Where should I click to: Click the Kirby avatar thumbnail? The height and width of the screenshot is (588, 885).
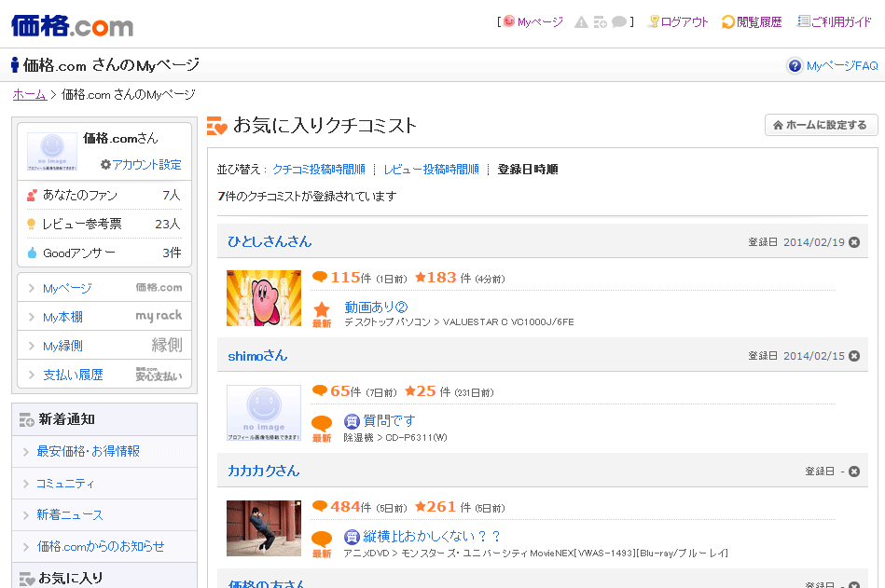264,298
